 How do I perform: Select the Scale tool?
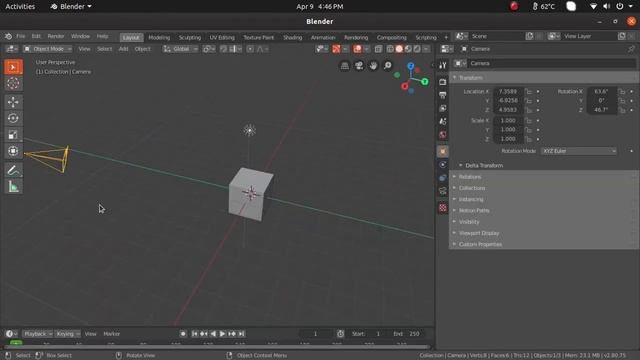pyautogui.click(x=13, y=135)
